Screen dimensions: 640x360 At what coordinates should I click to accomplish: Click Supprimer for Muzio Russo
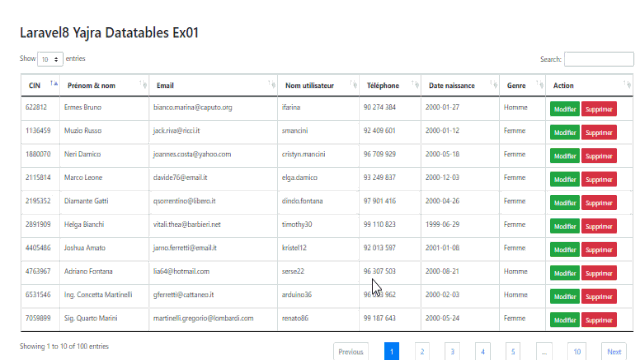(x=599, y=133)
